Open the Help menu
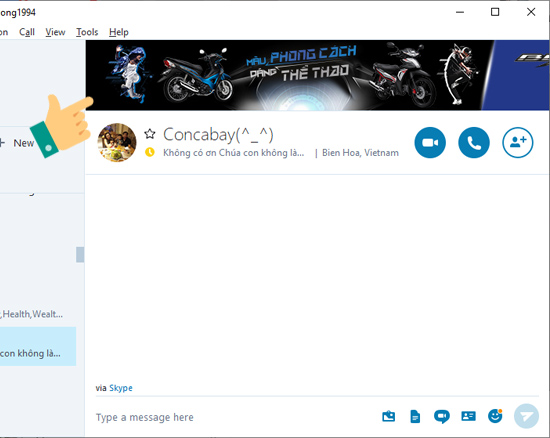This screenshot has height=438, width=550. 119,32
